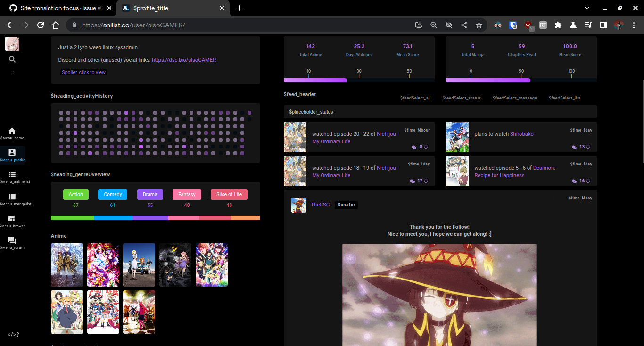Click the $Menu_browse grid icon
644x346 pixels.
[12, 218]
